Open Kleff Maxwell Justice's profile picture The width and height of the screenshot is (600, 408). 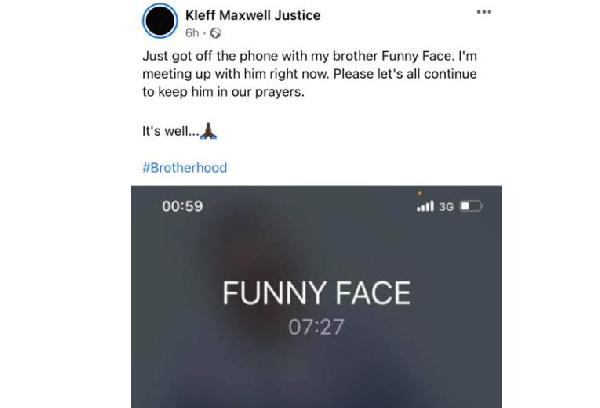point(160,21)
